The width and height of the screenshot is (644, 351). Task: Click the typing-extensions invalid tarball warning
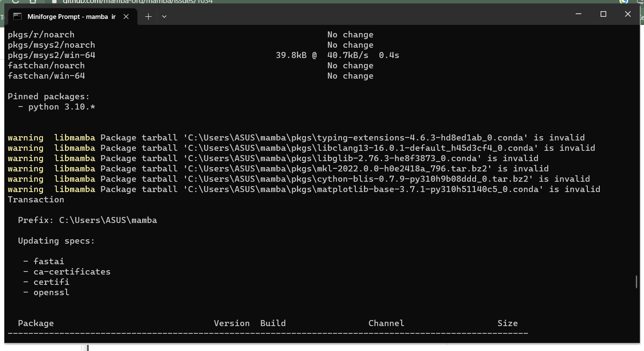click(296, 137)
